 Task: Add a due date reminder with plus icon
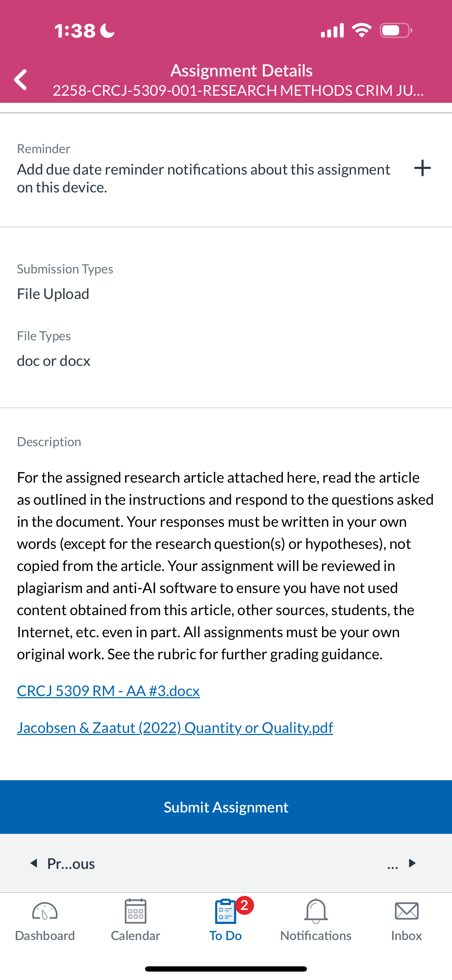422,168
